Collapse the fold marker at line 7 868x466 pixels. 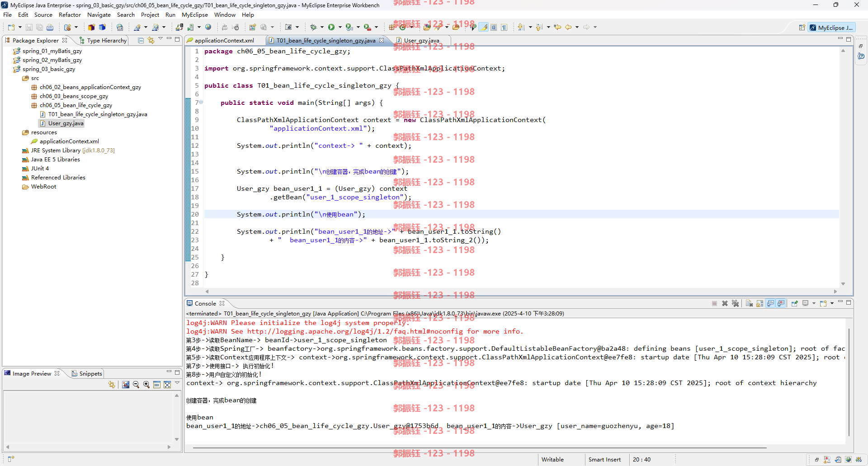point(201,102)
